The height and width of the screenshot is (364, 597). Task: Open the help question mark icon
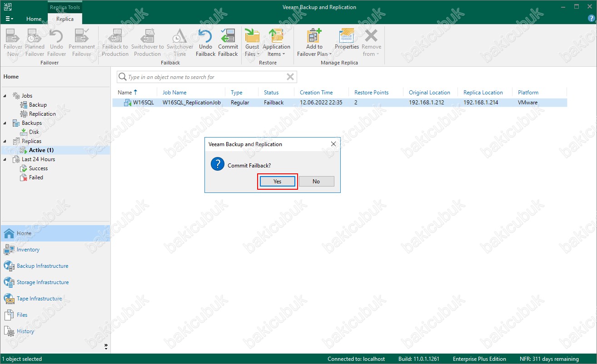coord(591,19)
